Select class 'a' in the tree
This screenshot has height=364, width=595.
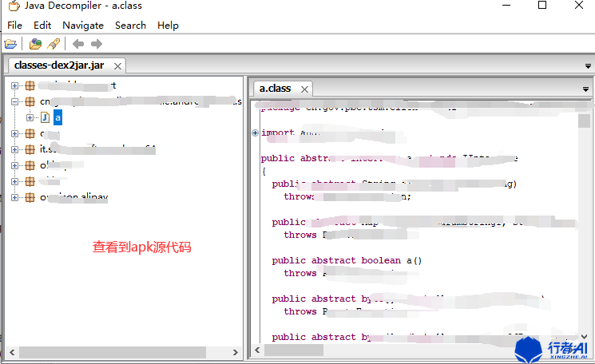click(58, 117)
